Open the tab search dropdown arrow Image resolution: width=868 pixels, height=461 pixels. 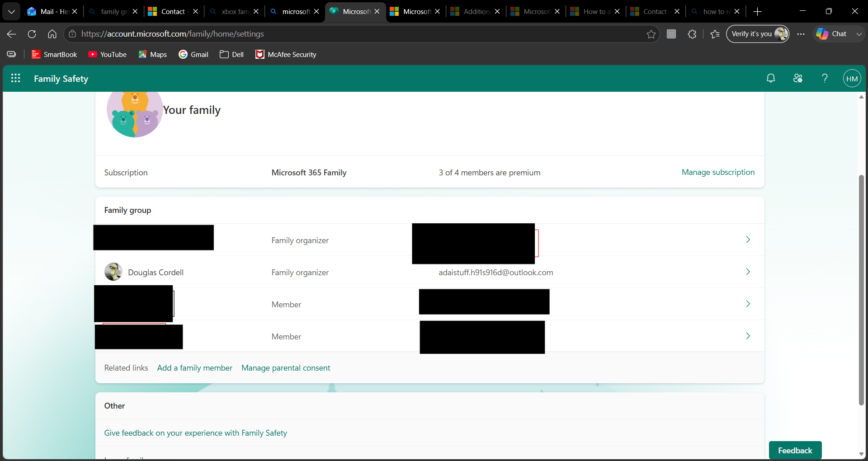coord(11,11)
